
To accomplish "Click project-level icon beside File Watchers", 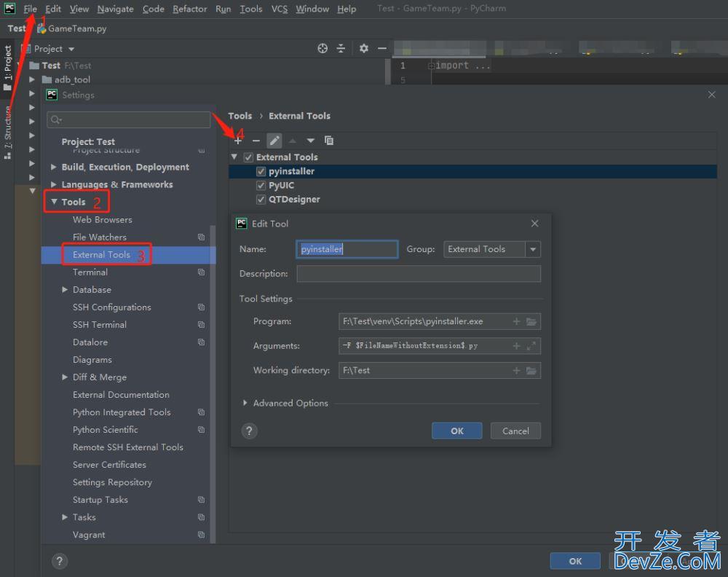I will tap(201, 237).
